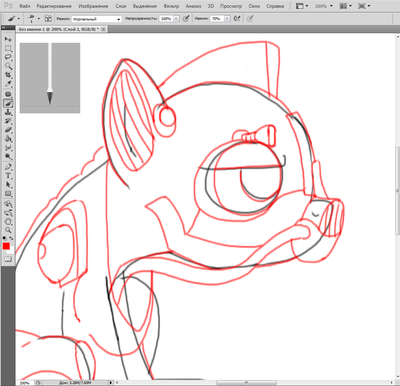Click the red foreground color swatch
The image size is (400, 386).
pos(6,246)
